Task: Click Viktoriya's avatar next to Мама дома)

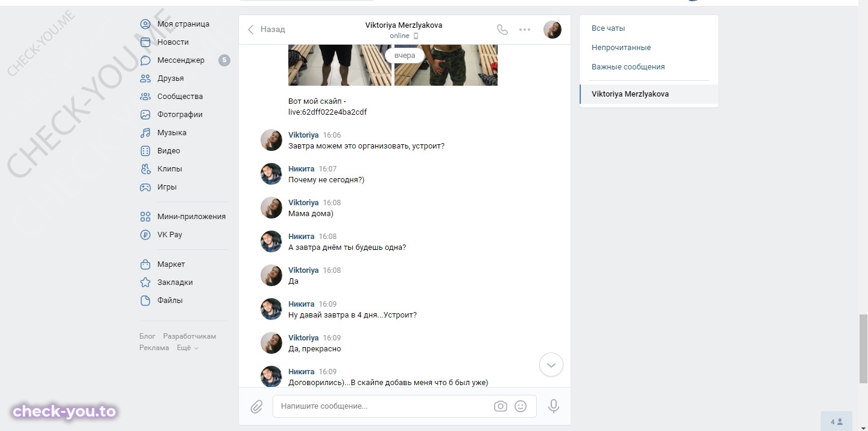Action: pyautogui.click(x=271, y=208)
